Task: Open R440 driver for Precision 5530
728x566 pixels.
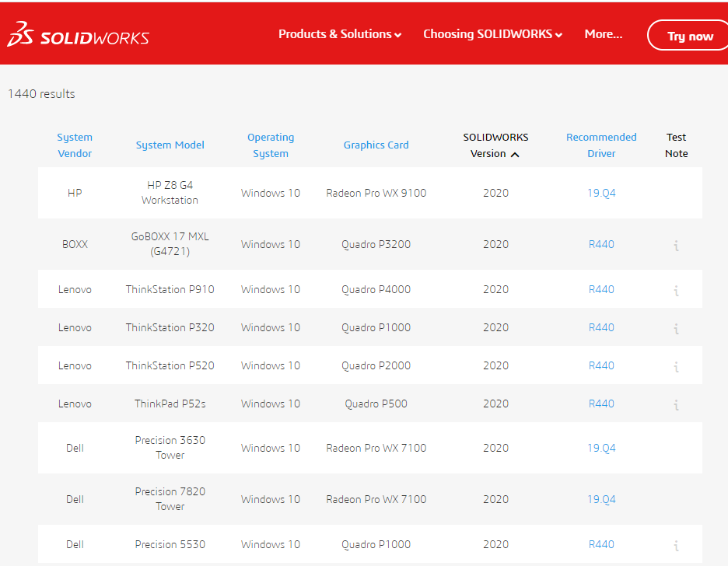Action: click(601, 545)
